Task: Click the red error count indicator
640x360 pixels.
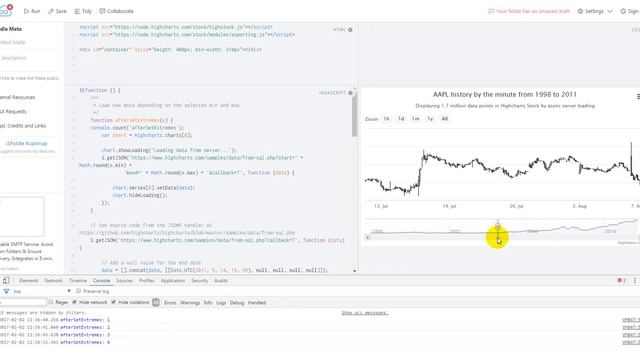Action: (x=621, y=280)
